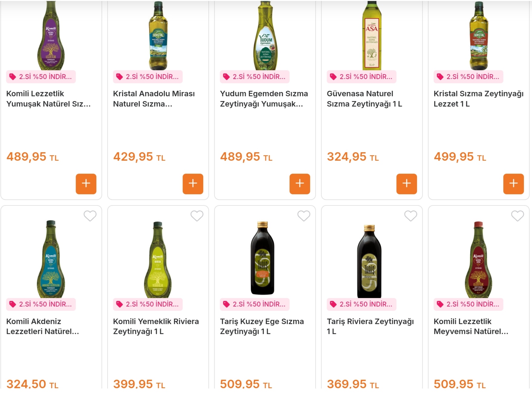The image size is (532, 406).
Task: Add Kristal Sızma Lezzet to cart
Action: [x=514, y=184]
